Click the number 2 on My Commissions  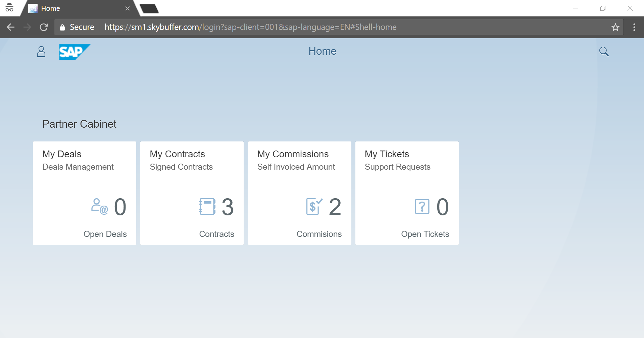tap(335, 207)
